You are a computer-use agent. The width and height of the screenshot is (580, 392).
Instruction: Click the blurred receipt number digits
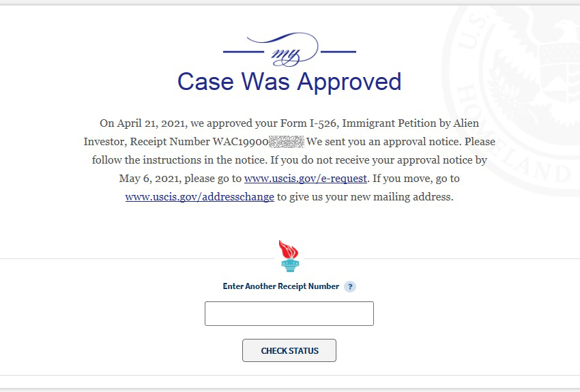287,142
